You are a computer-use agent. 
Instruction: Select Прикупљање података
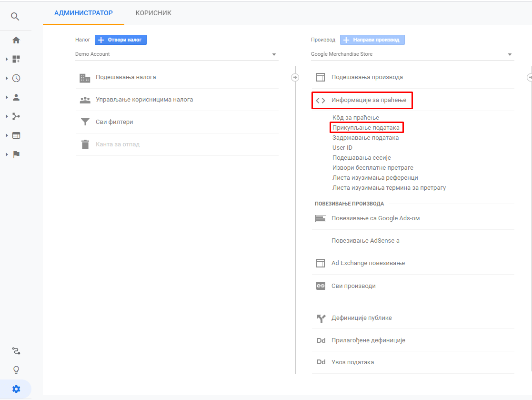(x=366, y=128)
